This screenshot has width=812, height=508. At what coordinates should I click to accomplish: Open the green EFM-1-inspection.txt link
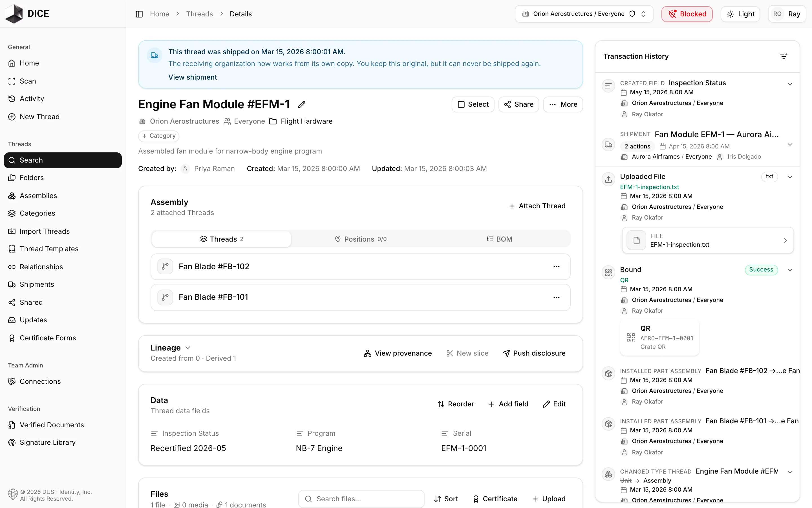point(650,187)
